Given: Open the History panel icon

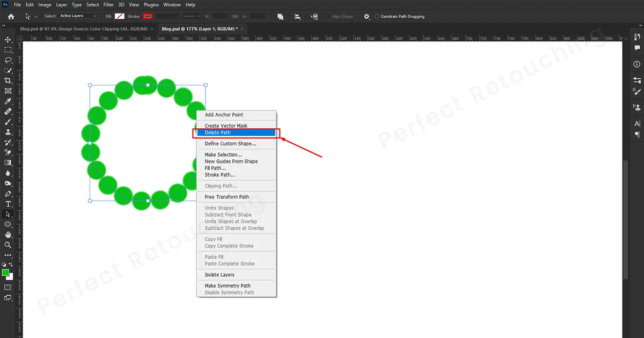Looking at the screenshot, I should point(637,36).
